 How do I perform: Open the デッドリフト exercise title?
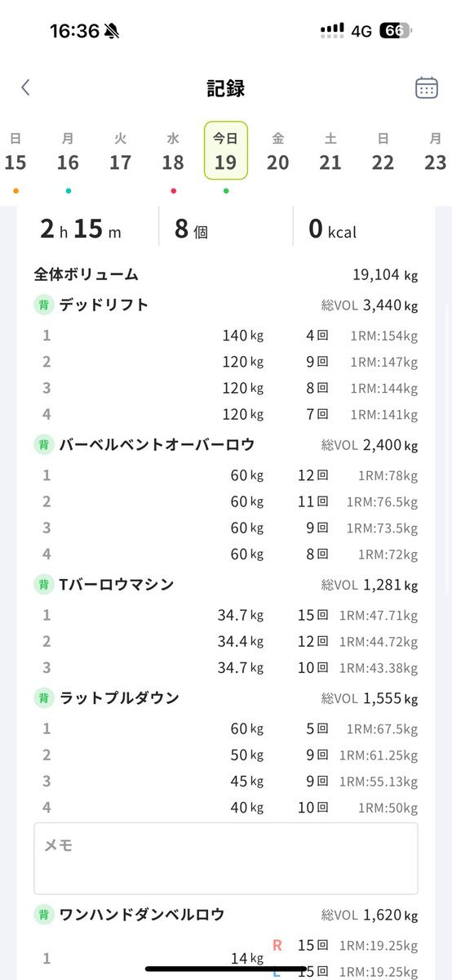[104, 305]
